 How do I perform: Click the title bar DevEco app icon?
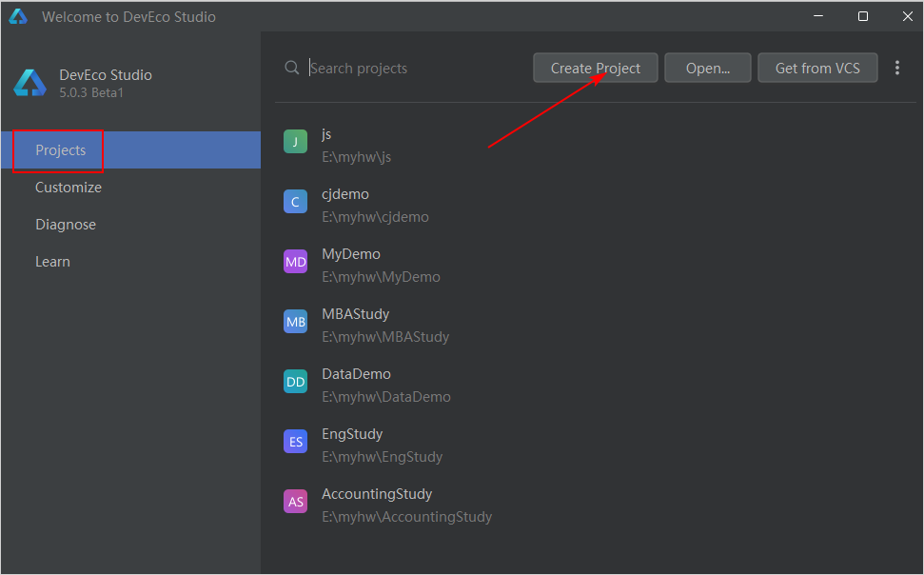[x=18, y=16]
